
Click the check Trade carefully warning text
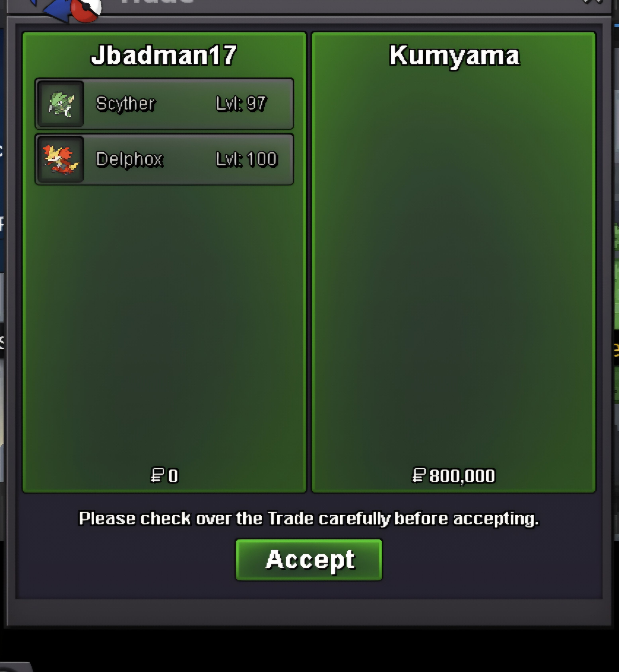[x=309, y=519]
